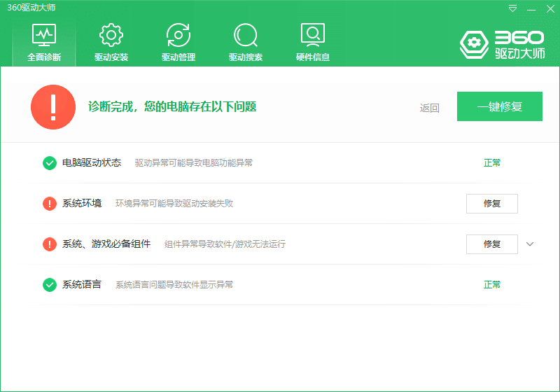Image resolution: width=560 pixels, height=392 pixels.
Task: Click the 360驱动大师 window title text
Action: click(x=31, y=8)
